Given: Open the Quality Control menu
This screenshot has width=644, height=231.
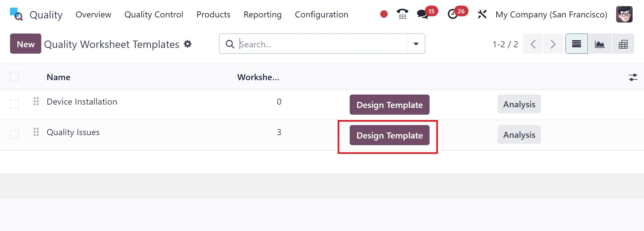Looking at the screenshot, I should click(154, 14).
